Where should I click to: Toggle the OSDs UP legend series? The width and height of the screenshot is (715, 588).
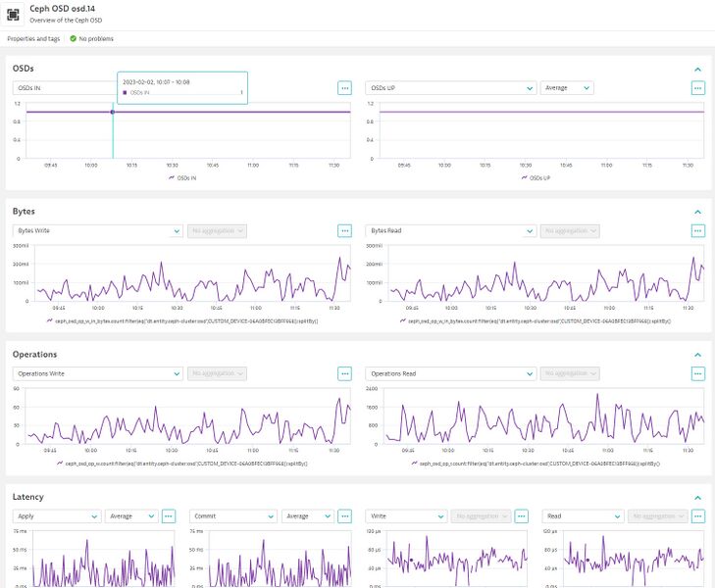[x=536, y=178]
